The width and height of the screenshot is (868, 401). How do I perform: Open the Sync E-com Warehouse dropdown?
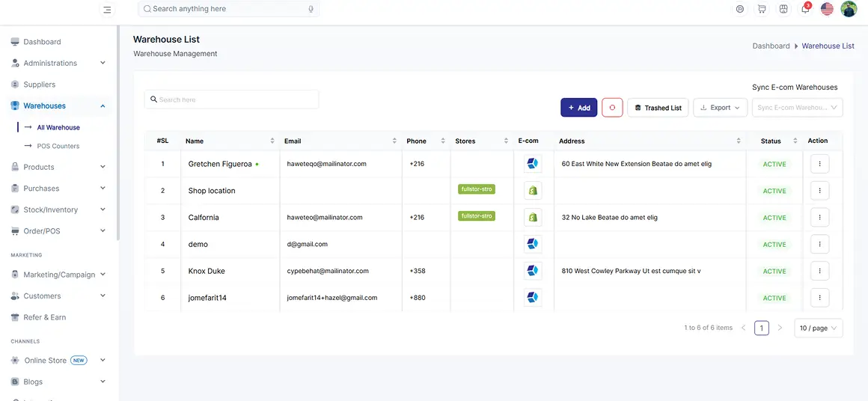click(797, 107)
